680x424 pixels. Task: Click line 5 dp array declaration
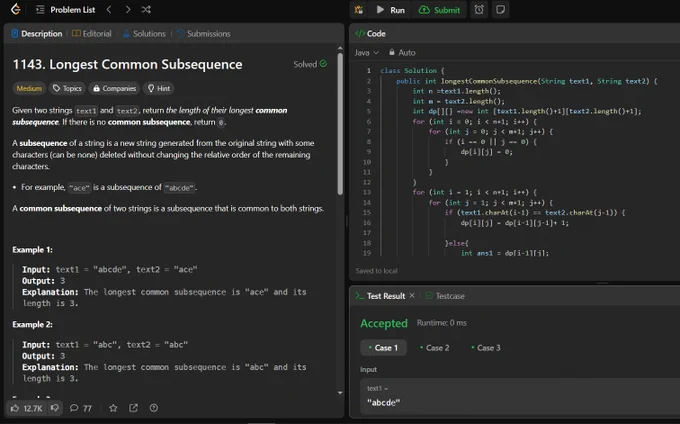tap(526, 111)
